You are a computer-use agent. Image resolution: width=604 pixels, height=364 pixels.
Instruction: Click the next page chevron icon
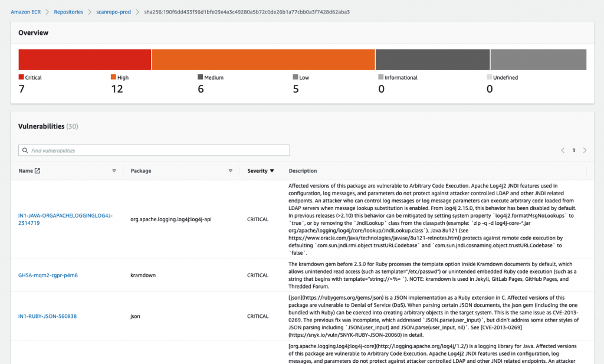click(585, 150)
